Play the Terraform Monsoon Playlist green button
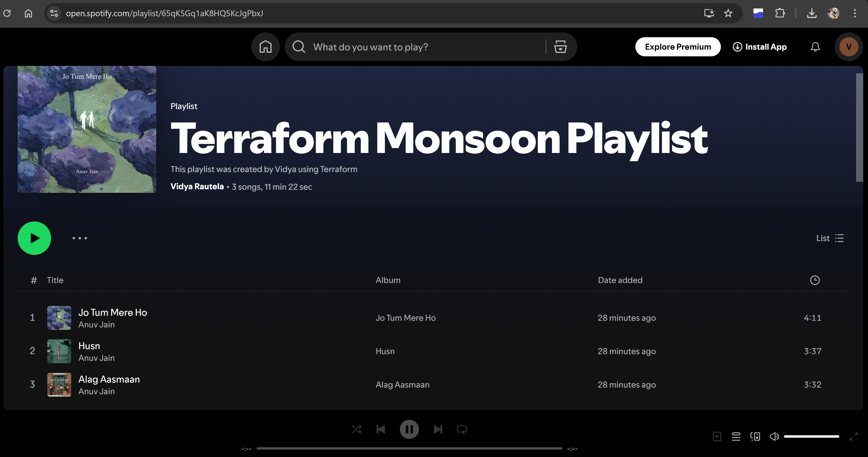The height and width of the screenshot is (457, 868). (x=34, y=238)
